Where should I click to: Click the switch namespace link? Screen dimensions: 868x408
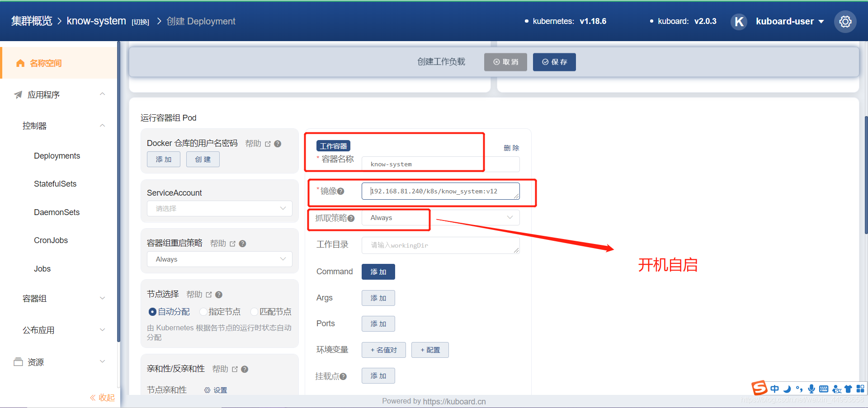[140, 22]
